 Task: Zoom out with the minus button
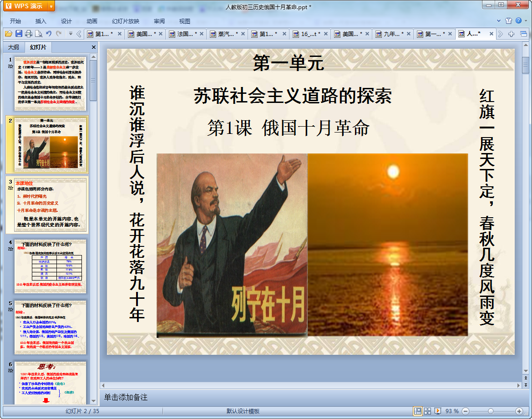(466, 411)
